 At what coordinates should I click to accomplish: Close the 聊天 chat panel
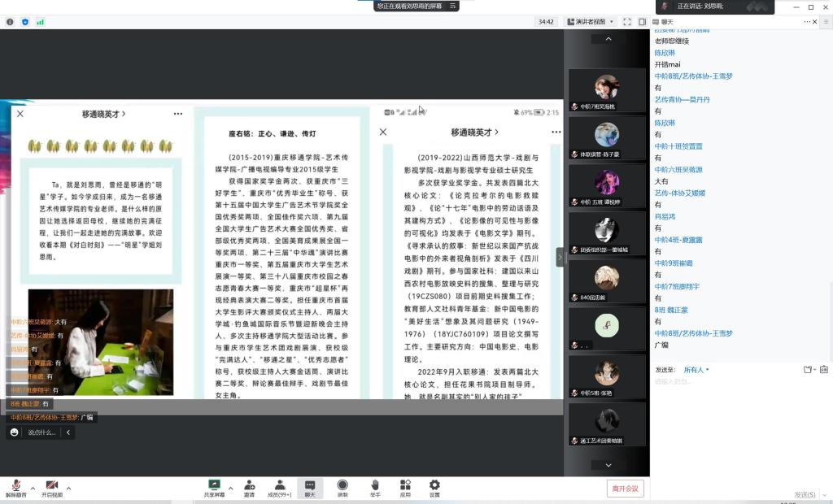pyautogui.click(x=815, y=22)
